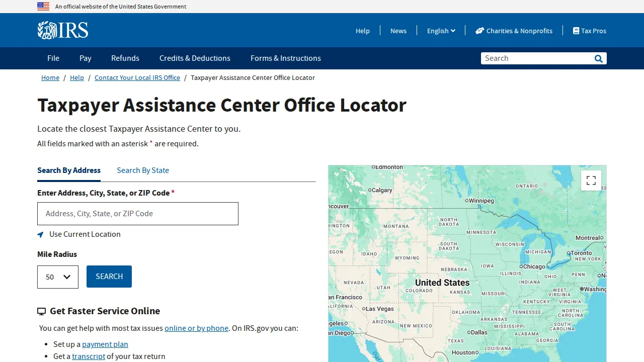The image size is (644, 362).
Task: Click the Contact Your Local IRS Office breadcrumb
Action: pyautogui.click(x=137, y=78)
